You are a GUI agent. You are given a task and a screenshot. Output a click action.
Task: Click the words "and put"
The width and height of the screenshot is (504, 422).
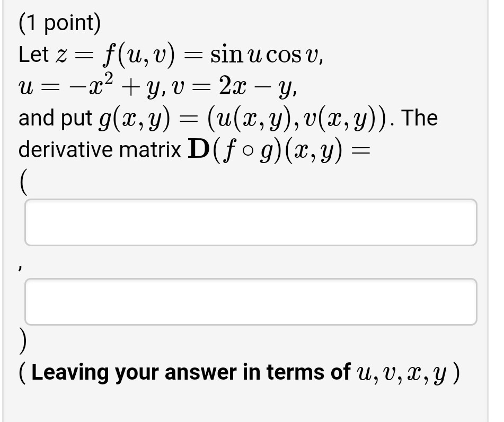[x=56, y=118]
